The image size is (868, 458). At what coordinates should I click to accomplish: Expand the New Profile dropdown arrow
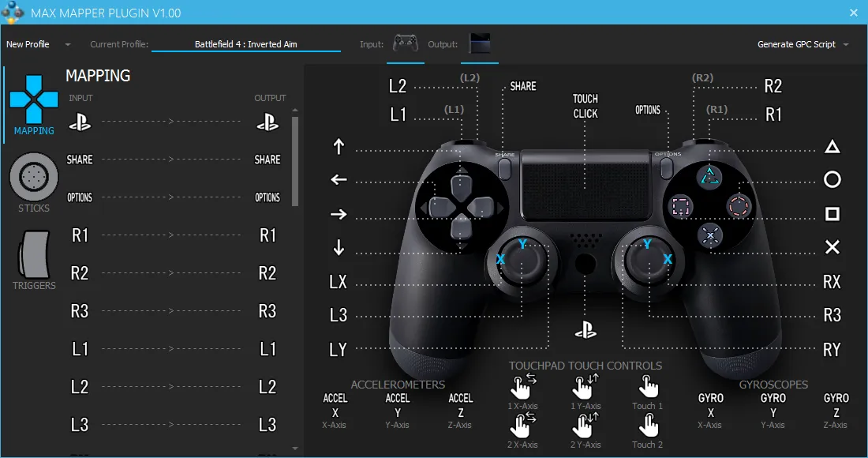(x=68, y=44)
